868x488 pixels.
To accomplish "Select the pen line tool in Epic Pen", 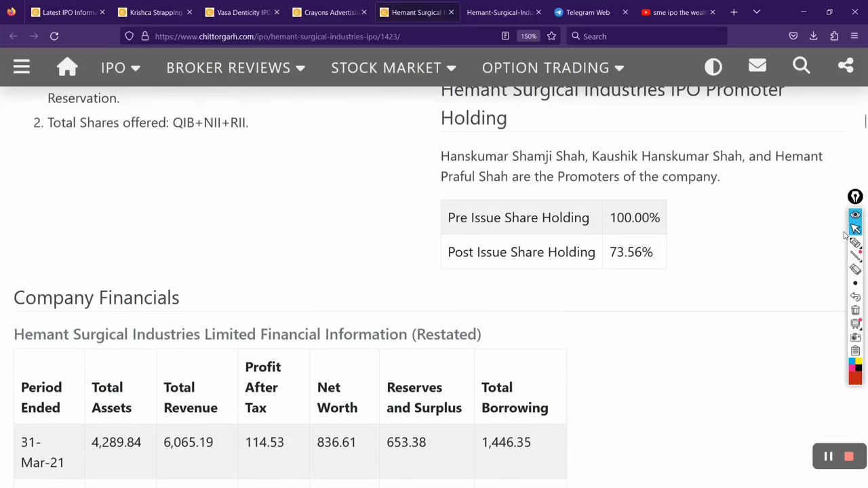I will [x=855, y=256].
